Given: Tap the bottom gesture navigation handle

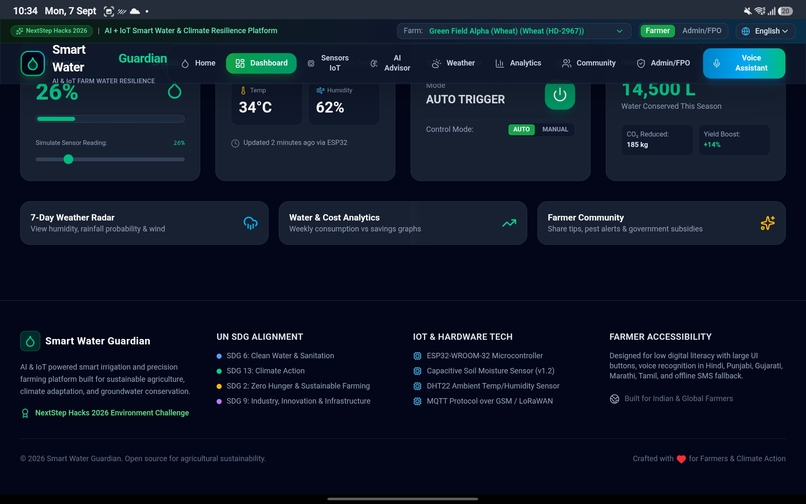Looking at the screenshot, I should point(402,498).
